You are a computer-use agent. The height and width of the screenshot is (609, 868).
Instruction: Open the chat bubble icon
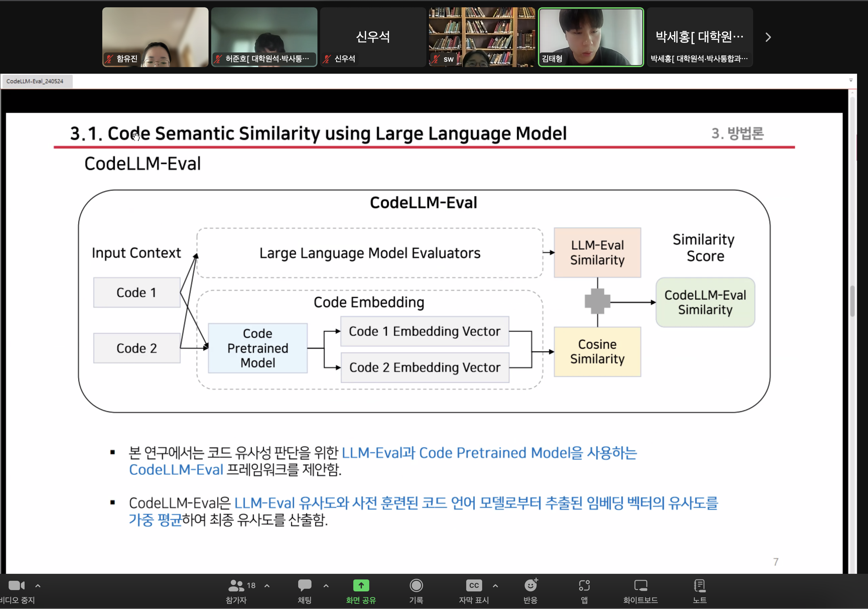(304, 585)
